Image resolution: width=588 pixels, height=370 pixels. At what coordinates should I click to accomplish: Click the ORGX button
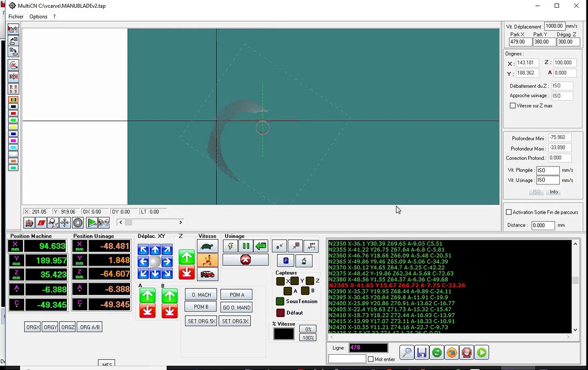32,327
